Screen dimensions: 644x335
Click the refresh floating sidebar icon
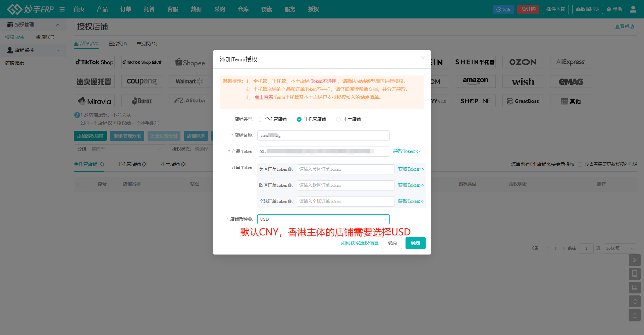(x=635, y=301)
